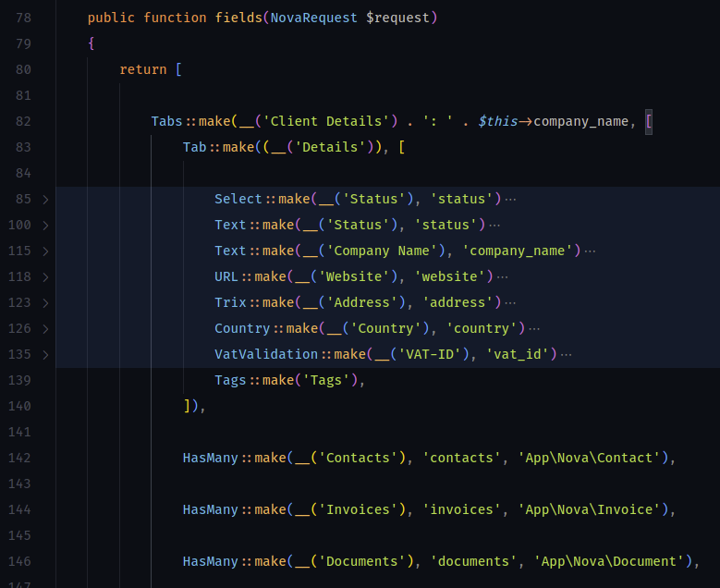Click the return keyword
720x588 pixels.
coord(143,70)
